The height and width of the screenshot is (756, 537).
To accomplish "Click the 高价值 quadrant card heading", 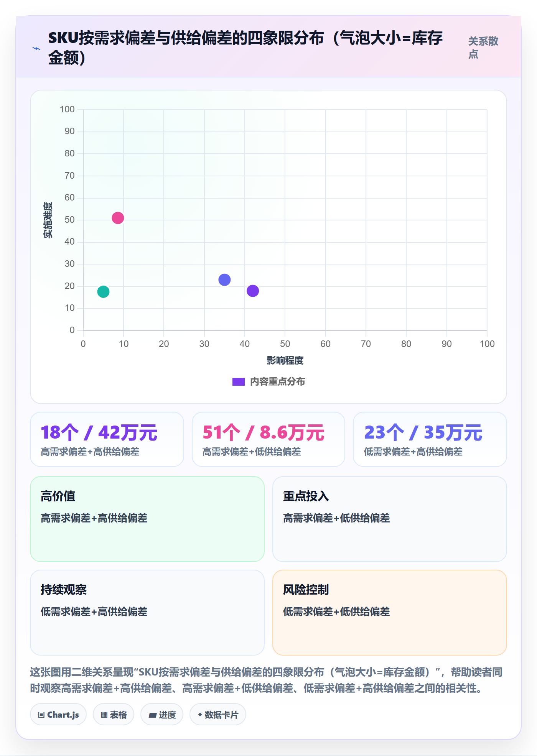I will click(58, 496).
